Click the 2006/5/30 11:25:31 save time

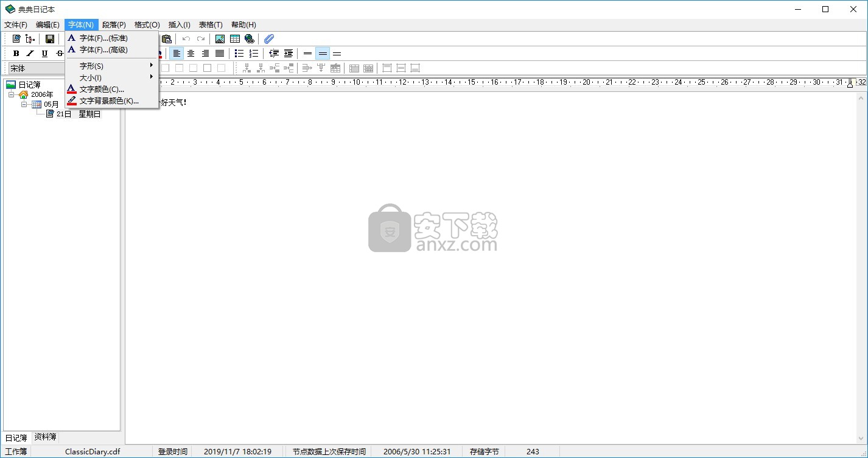tap(417, 452)
